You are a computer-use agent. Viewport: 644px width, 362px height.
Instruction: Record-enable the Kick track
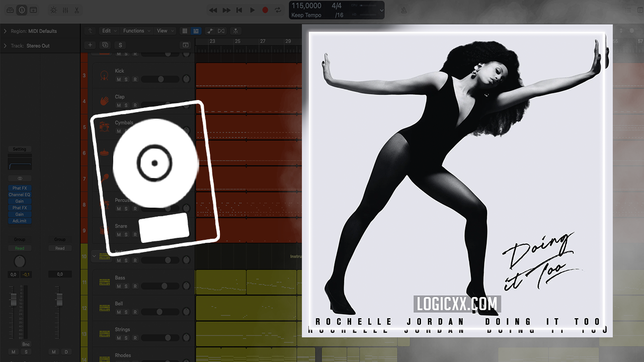click(x=135, y=79)
